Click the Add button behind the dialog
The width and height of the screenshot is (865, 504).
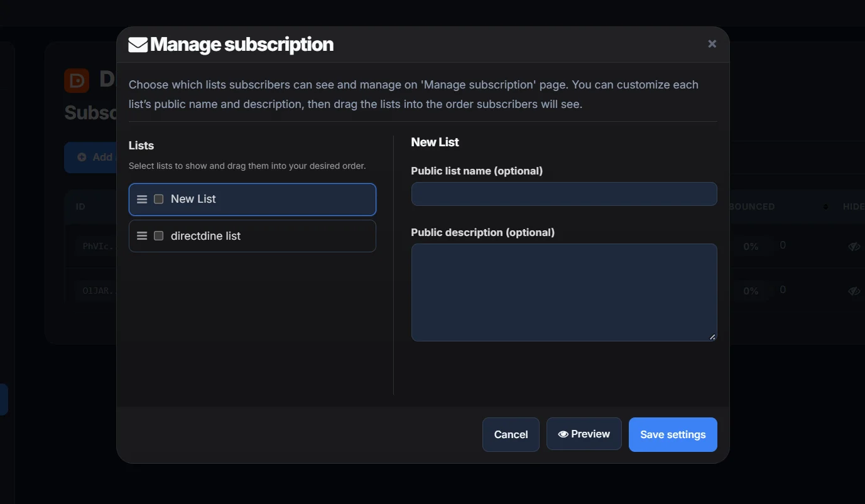coord(90,157)
